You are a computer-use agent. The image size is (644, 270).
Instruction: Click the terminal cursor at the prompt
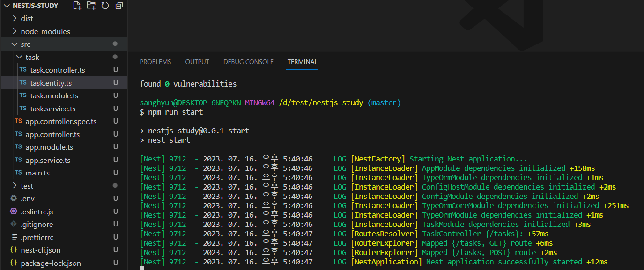point(141,268)
